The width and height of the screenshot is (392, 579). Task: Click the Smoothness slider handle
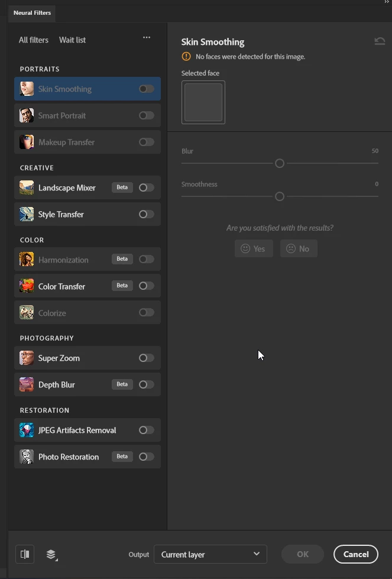tap(280, 196)
